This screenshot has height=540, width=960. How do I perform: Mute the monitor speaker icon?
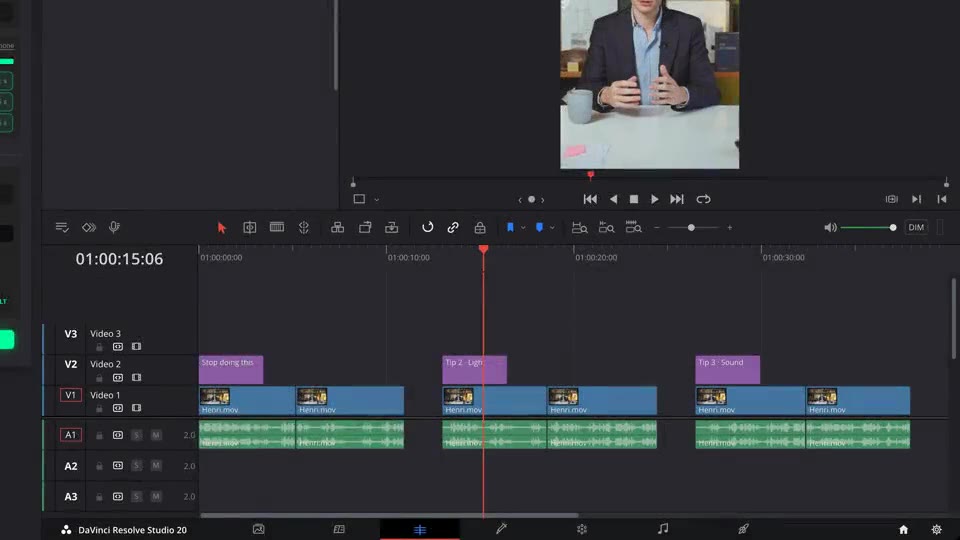(x=830, y=228)
